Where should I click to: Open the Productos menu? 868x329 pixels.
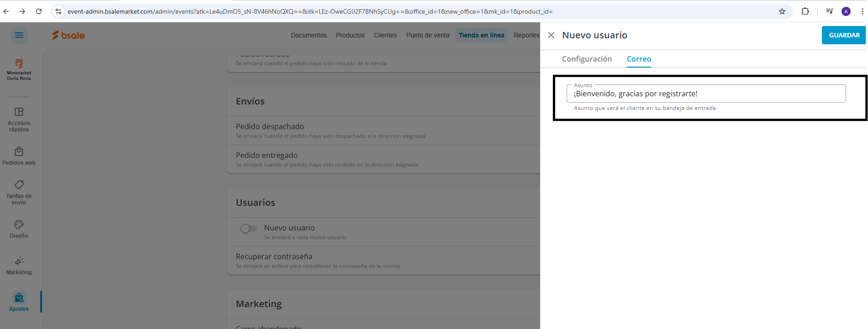point(350,35)
